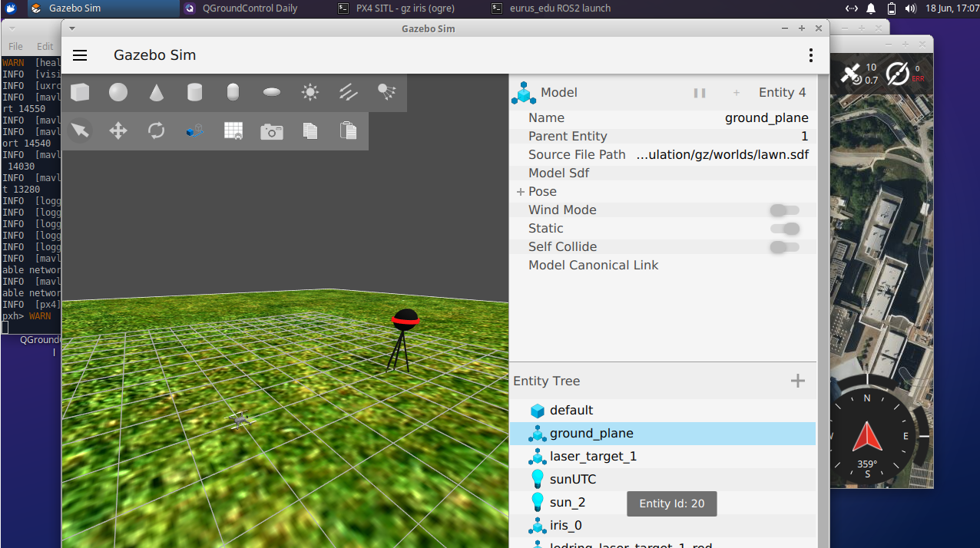Click the Entity Tree plus button
Screen dimensions: 980x548
click(798, 381)
